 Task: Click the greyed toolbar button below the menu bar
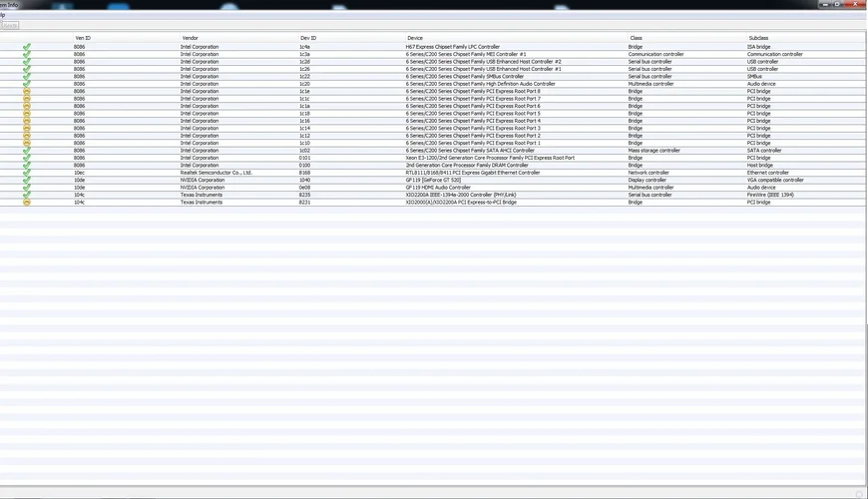click(x=10, y=26)
